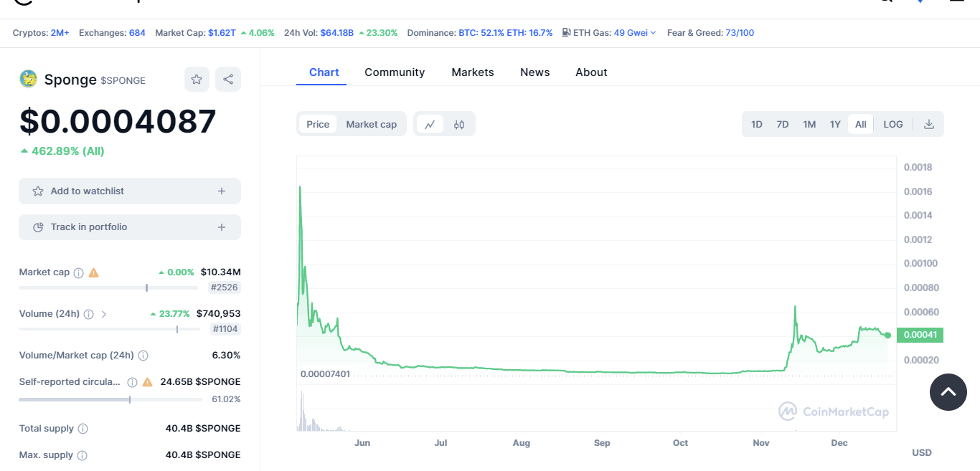This screenshot has width=980, height=471.
Task: Download chart data icon
Action: pyautogui.click(x=929, y=124)
